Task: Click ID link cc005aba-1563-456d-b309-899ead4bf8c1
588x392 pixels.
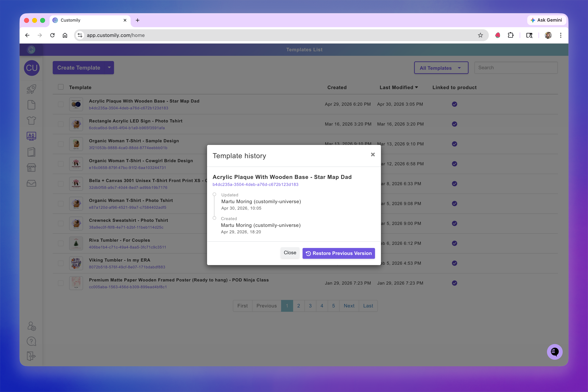Action: [x=128, y=287]
